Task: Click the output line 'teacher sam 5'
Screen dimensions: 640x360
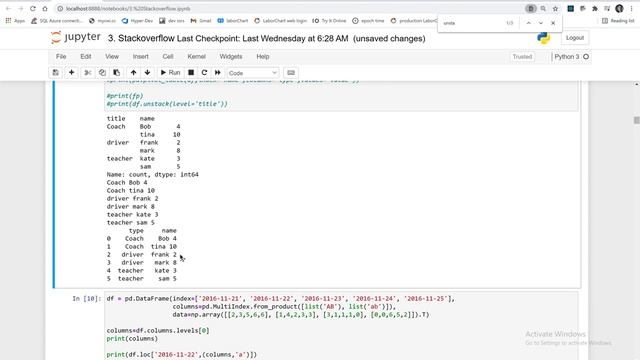Action: pos(131,223)
